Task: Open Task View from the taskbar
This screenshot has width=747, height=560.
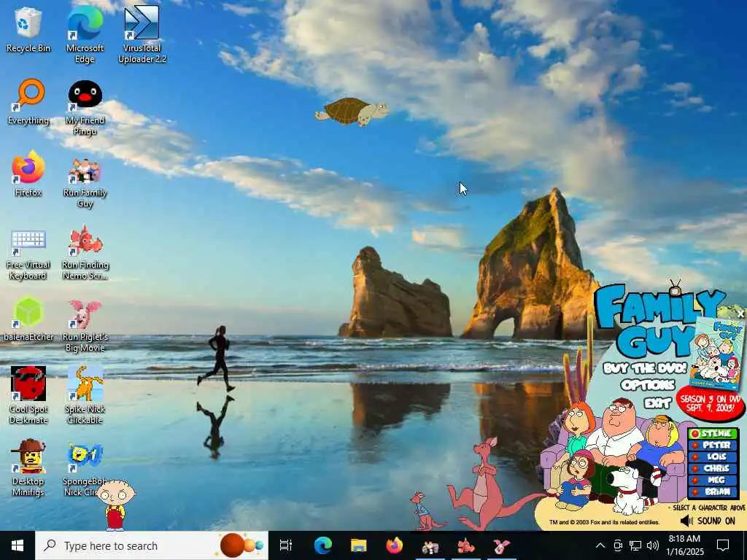Action: (286, 545)
